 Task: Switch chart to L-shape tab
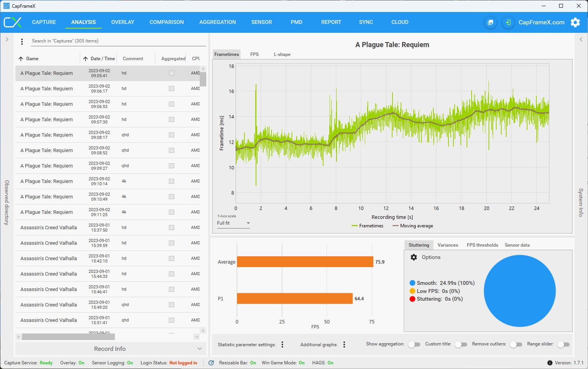tap(282, 54)
